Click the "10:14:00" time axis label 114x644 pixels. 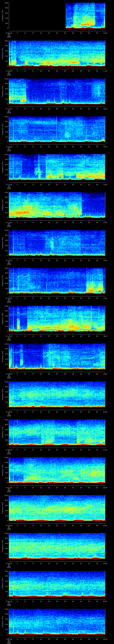coord(9,223)
